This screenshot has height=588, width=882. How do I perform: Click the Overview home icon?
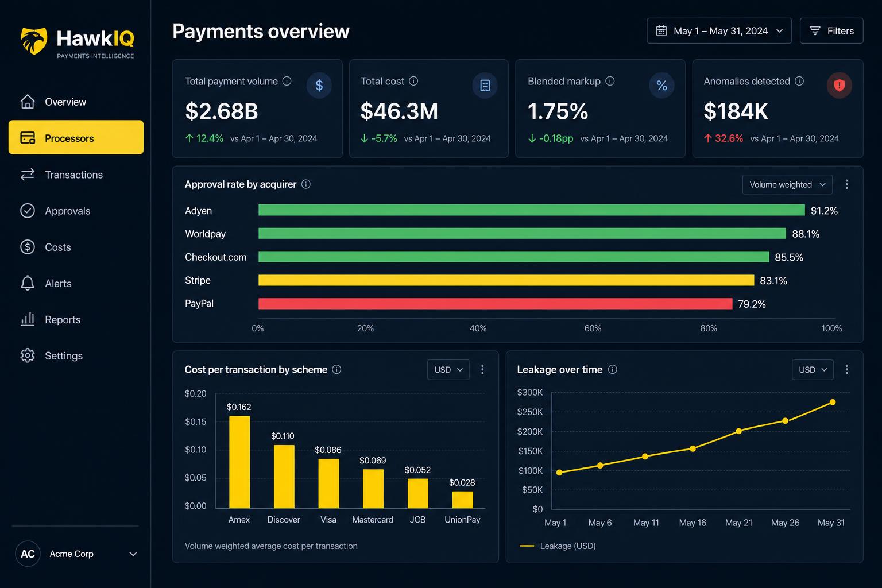click(28, 102)
